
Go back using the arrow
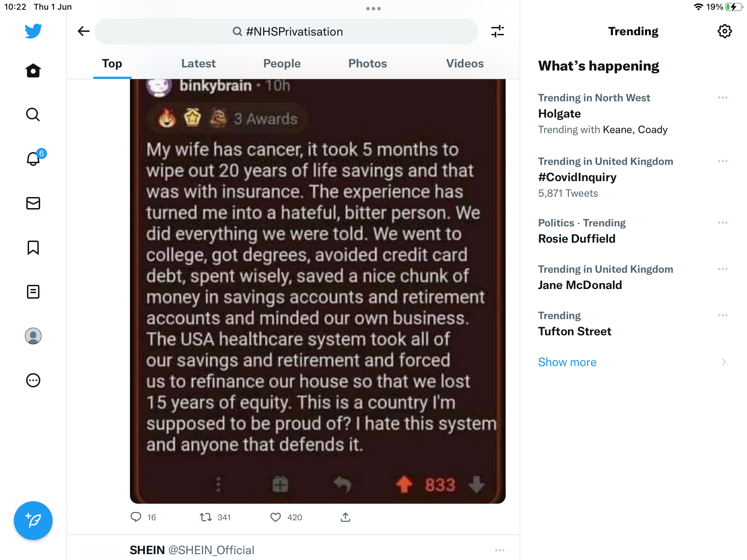83,31
